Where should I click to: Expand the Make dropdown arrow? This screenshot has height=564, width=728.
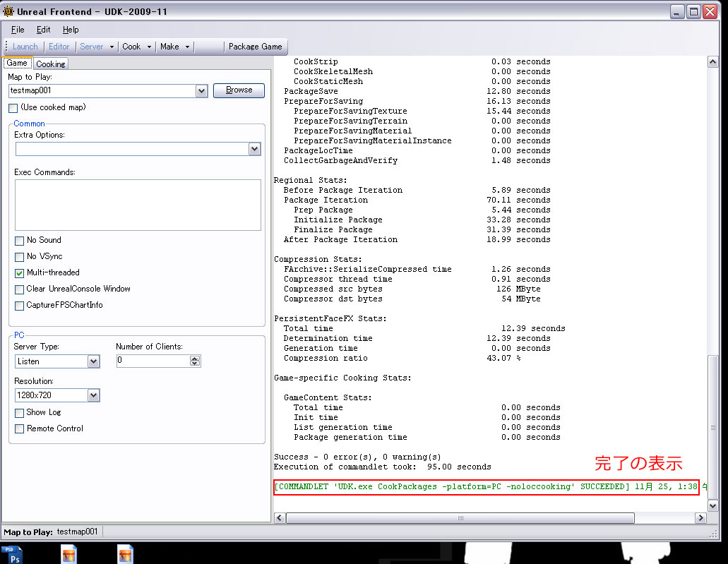tap(188, 47)
